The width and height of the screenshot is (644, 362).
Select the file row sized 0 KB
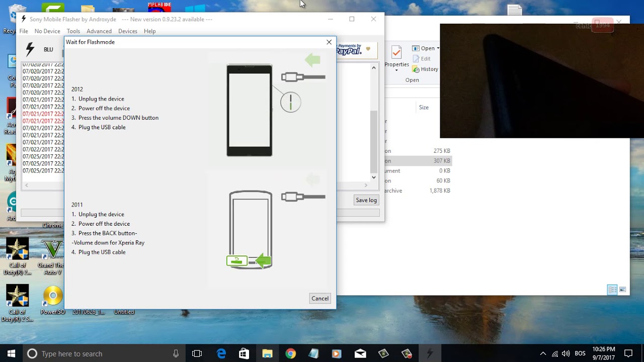click(418, 171)
